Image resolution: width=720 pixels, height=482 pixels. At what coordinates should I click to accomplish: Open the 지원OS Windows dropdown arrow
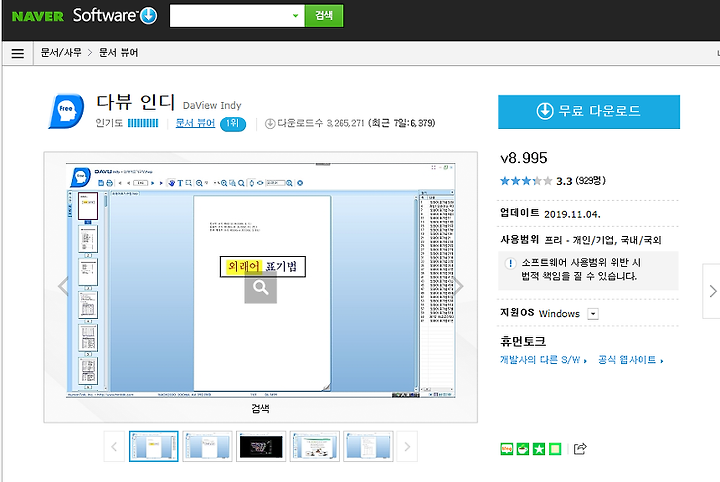(x=593, y=314)
